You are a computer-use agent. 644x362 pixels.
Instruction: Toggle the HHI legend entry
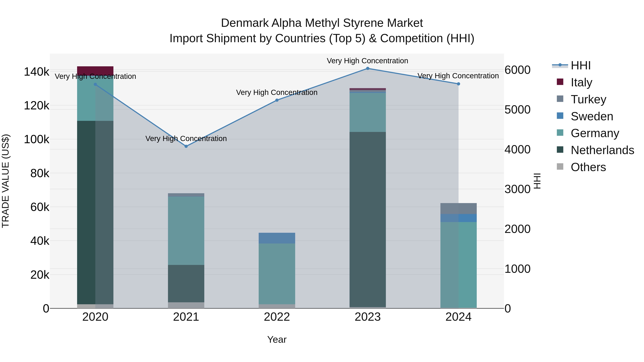tap(572, 65)
